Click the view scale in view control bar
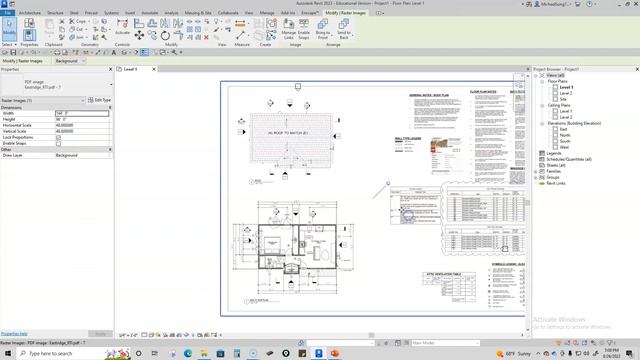This screenshot has height=360, width=640. pos(128,335)
